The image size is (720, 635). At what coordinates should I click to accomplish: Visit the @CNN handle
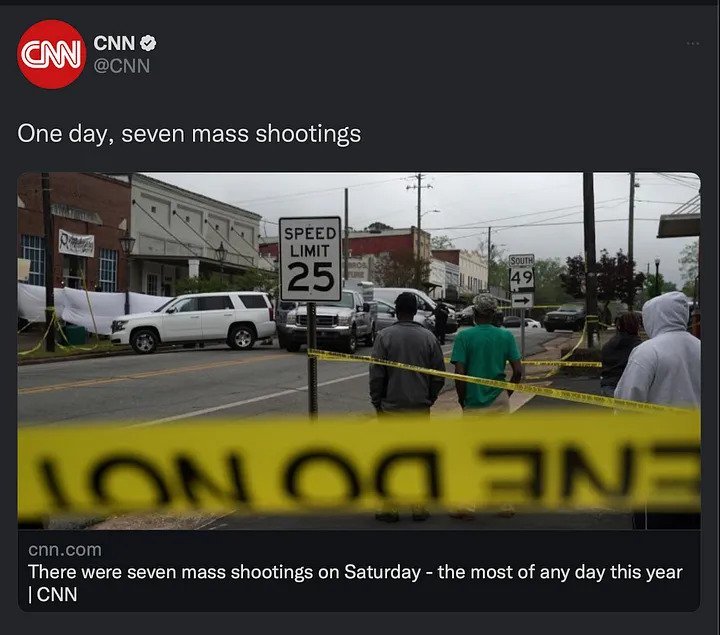tap(122, 66)
